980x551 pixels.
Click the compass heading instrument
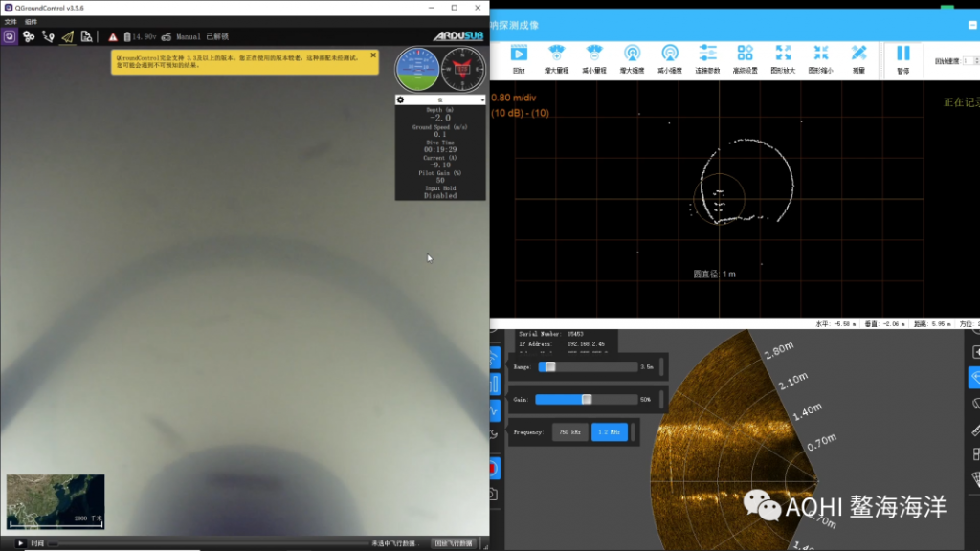463,69
